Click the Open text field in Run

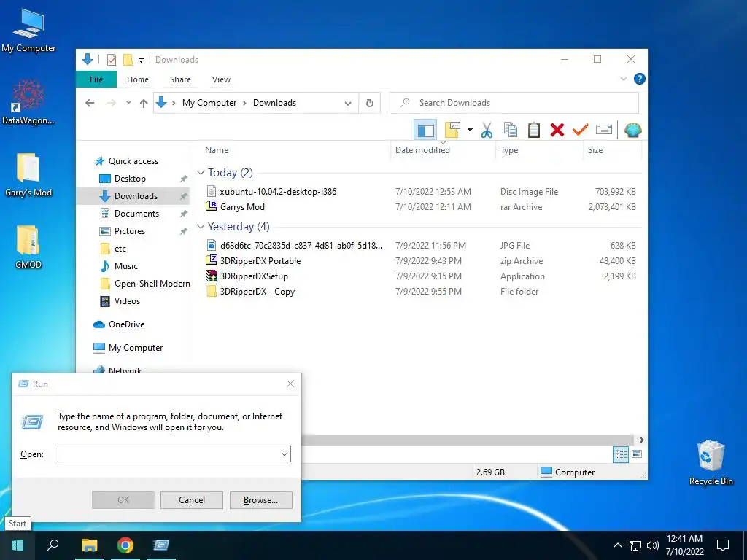(x=174, y=454)
